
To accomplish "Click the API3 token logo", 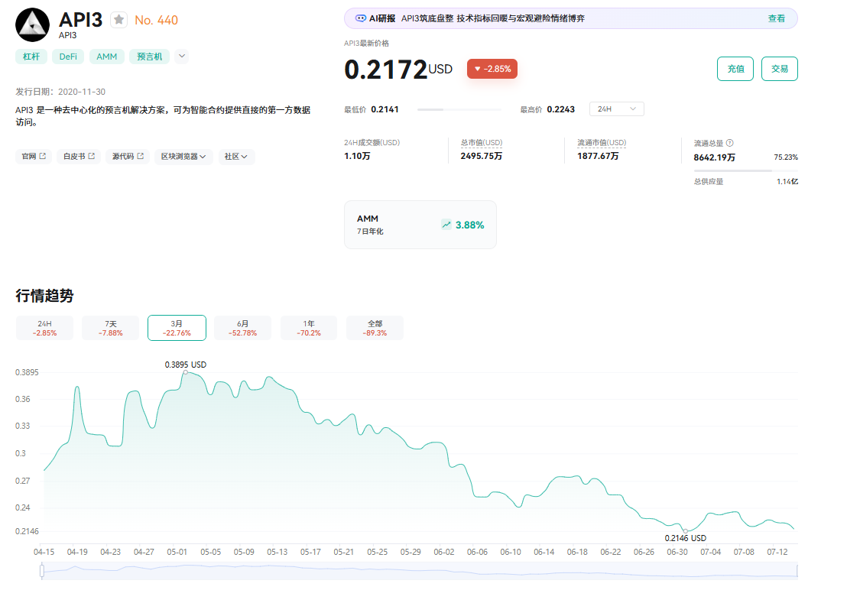I will click(32, 24).
